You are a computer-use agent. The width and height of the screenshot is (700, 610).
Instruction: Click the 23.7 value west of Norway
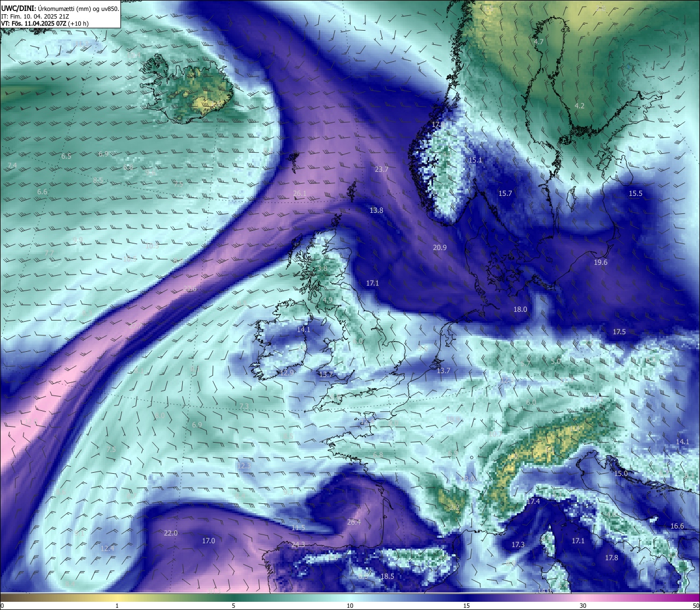coord(381,170)
